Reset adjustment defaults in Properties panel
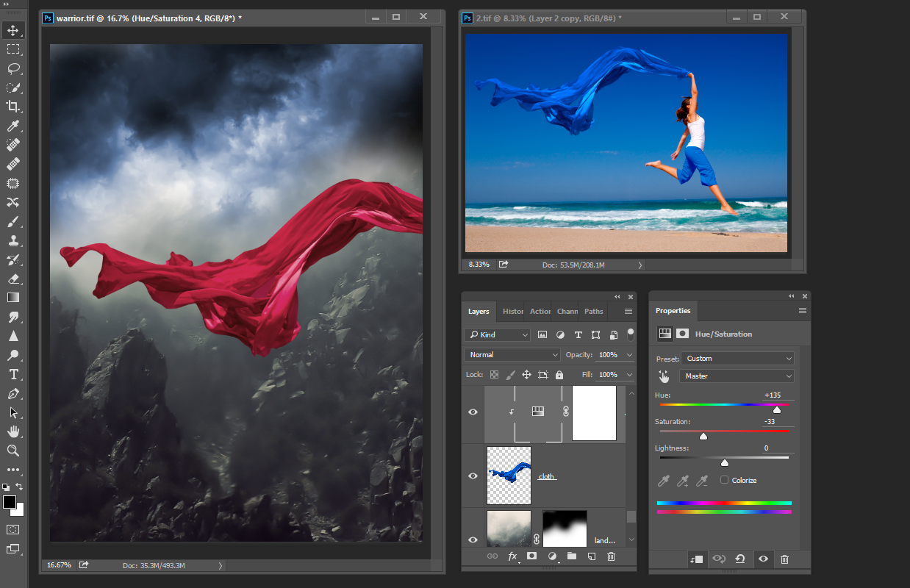 [x=740, y=559]
